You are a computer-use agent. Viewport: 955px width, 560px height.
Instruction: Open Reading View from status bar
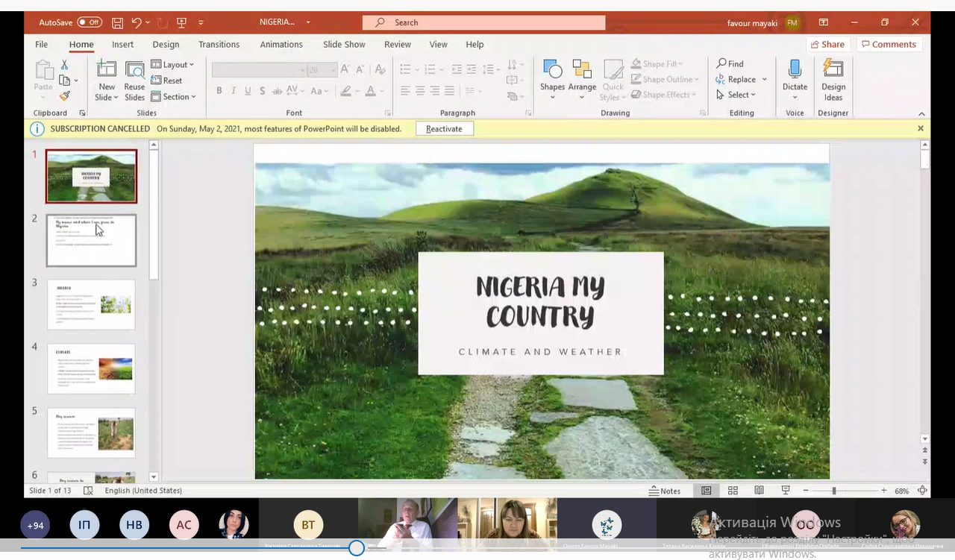pos(759,491)
